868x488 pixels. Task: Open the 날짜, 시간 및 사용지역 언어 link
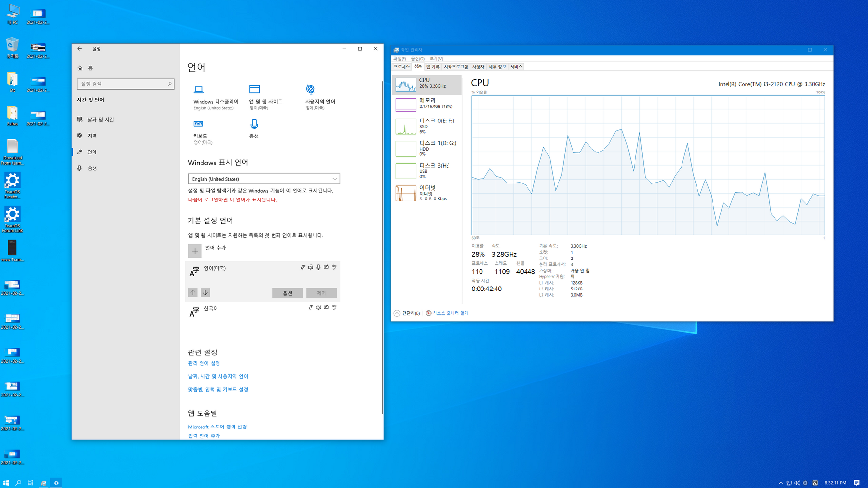(x=218, y=376)
